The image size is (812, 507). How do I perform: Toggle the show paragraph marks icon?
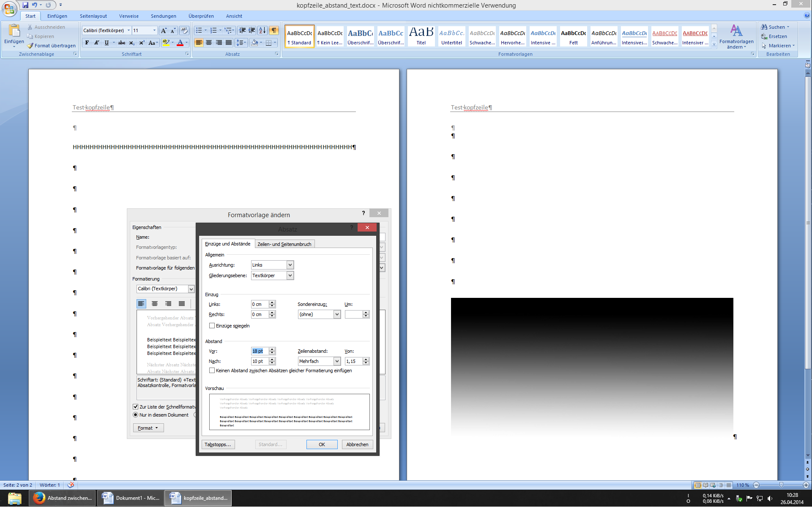coord(274,30)
